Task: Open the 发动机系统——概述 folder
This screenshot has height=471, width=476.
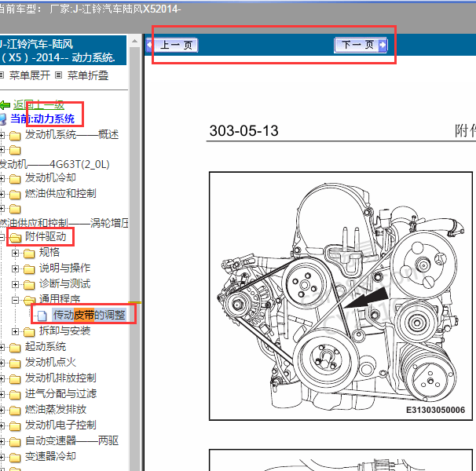Action: pos(71,134)
